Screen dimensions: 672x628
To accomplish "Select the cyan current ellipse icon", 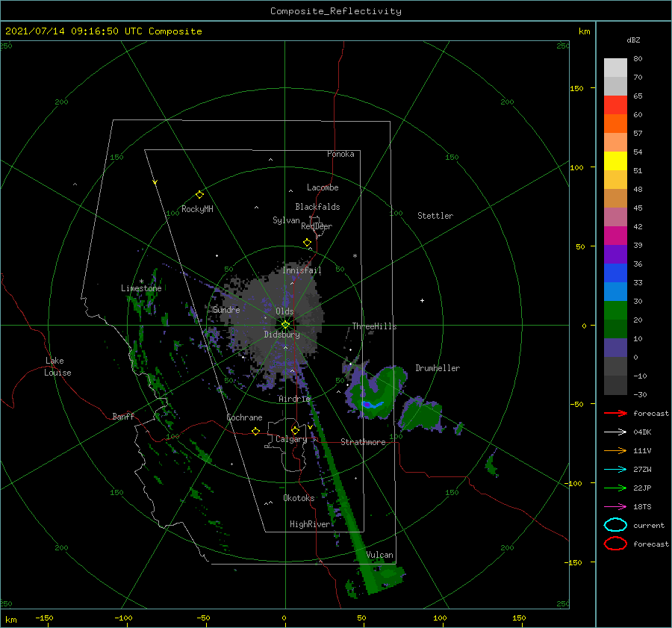I will (x=615, y=525).
